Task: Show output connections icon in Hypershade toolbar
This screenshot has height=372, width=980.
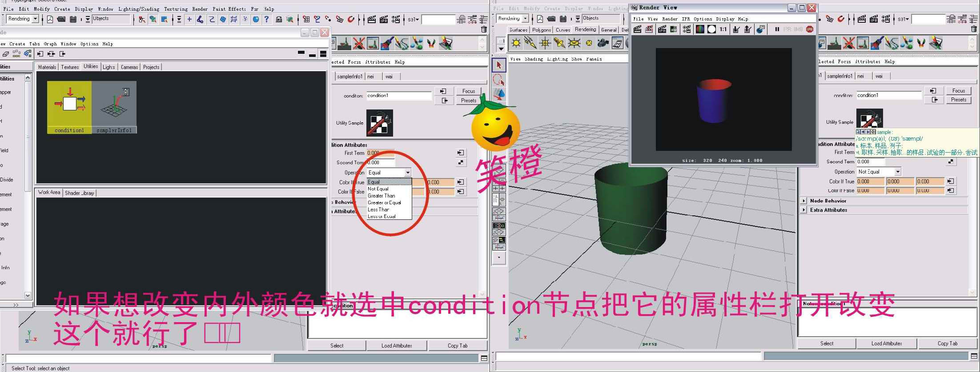Action: [x=63, y=54]
